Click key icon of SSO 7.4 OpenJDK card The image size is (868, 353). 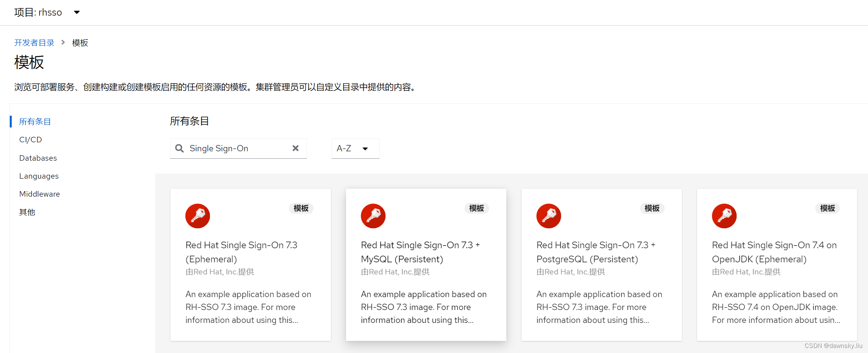tap(724, 216)
